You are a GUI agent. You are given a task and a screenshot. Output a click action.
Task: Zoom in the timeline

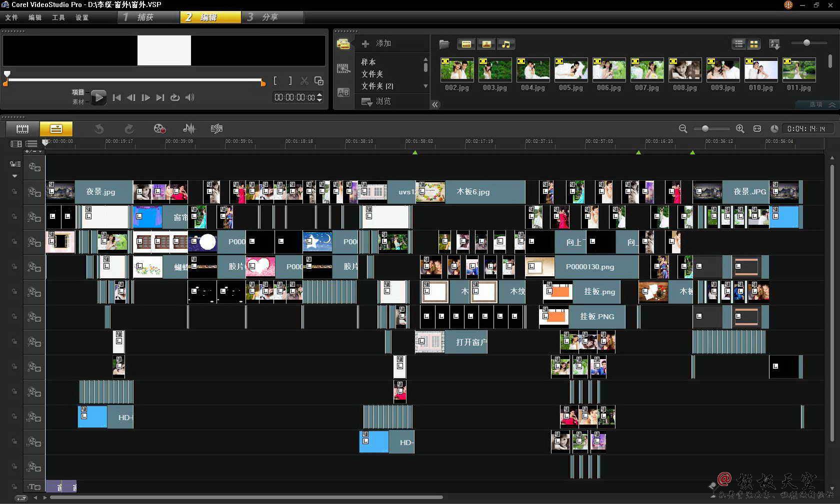tap(740, 129)
